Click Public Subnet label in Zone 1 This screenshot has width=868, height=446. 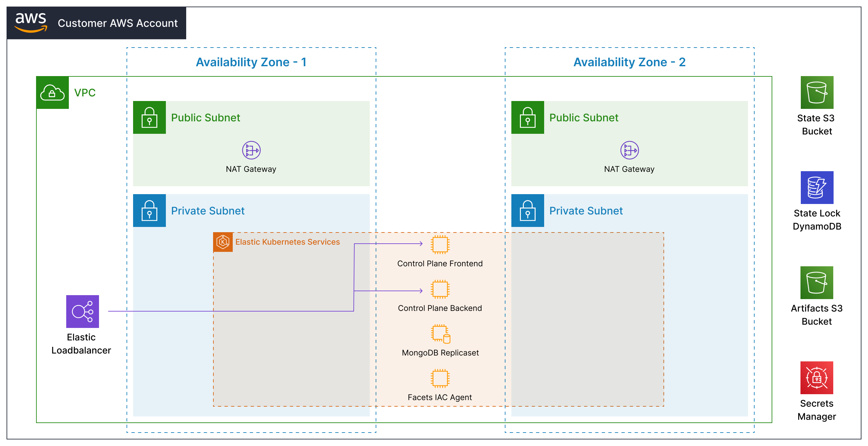pyautogui.click(x=206, y=118)
